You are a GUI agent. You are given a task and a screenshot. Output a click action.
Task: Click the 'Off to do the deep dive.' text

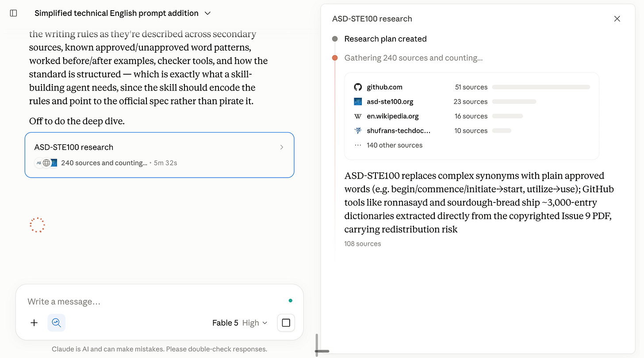[77, 121]
